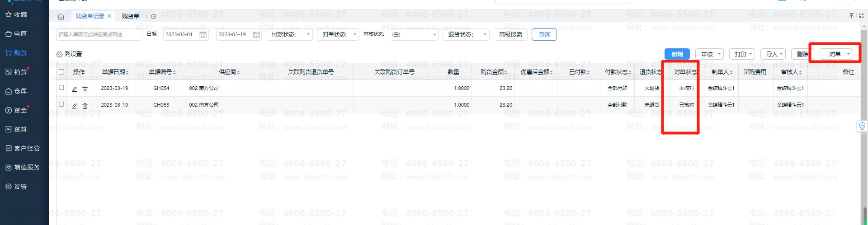
Task: Open the chat assistant icon on right edge
Action: pyautogui.click(x=862, y=126)
